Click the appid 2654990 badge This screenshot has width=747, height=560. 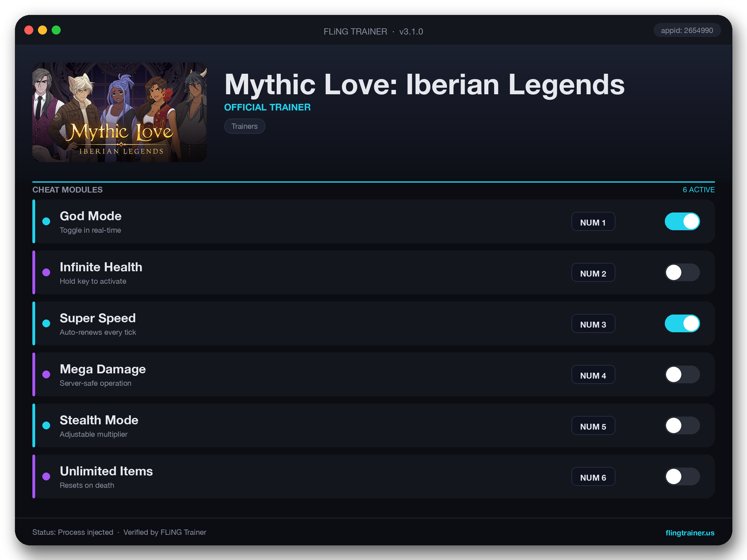tap(687, 30)
